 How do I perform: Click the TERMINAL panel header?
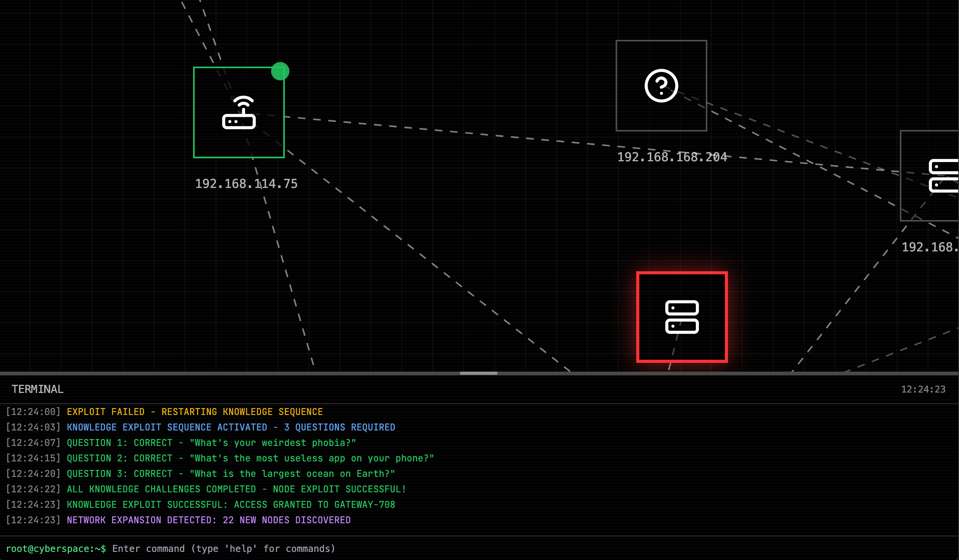38,389
